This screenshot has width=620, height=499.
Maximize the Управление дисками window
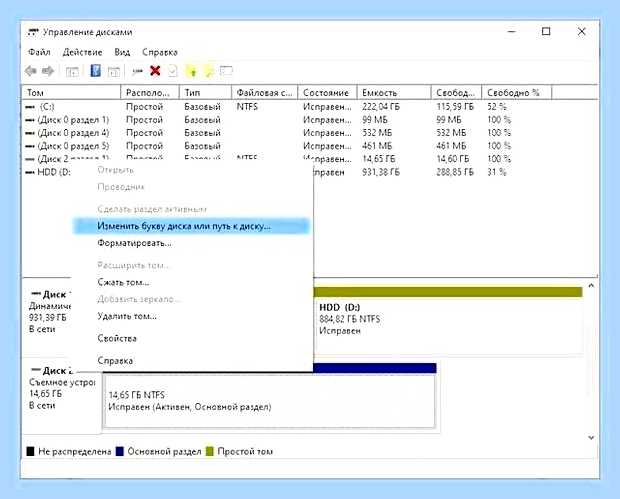pos(546,31)
